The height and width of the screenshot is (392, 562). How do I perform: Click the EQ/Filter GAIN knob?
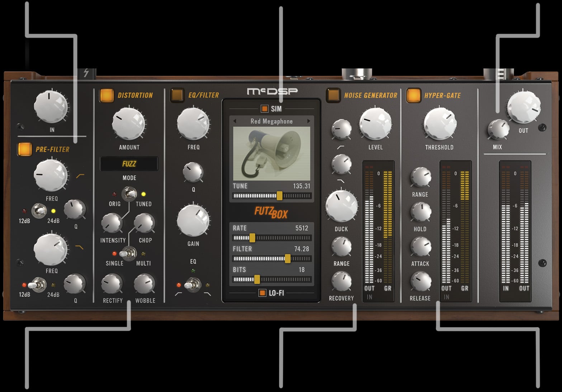[193, 221]
